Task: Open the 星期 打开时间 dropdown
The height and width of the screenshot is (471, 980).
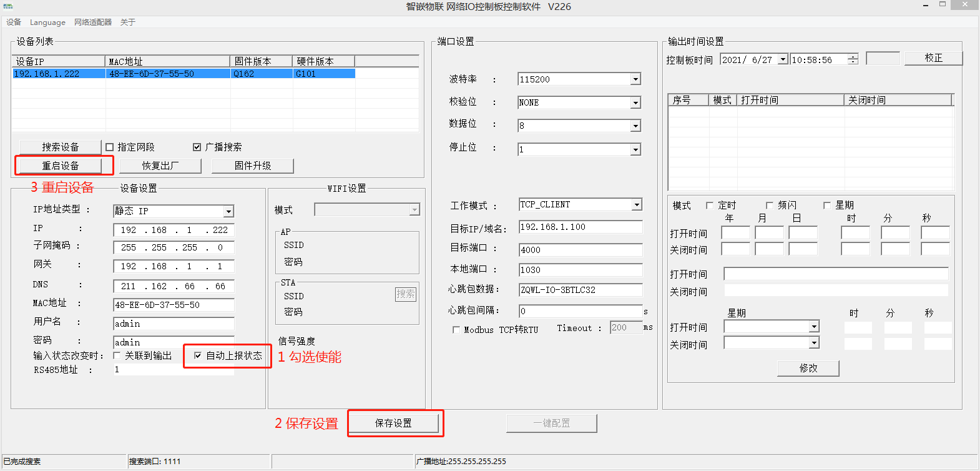Action: pos(814,327)
